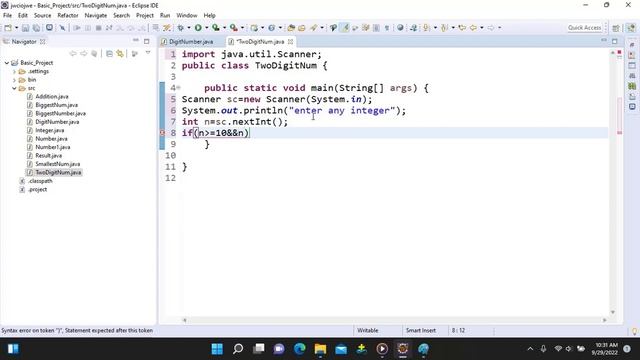Screen dimensions: 640x360
Task: Open the Navigate menu
Action: point(96,15)
